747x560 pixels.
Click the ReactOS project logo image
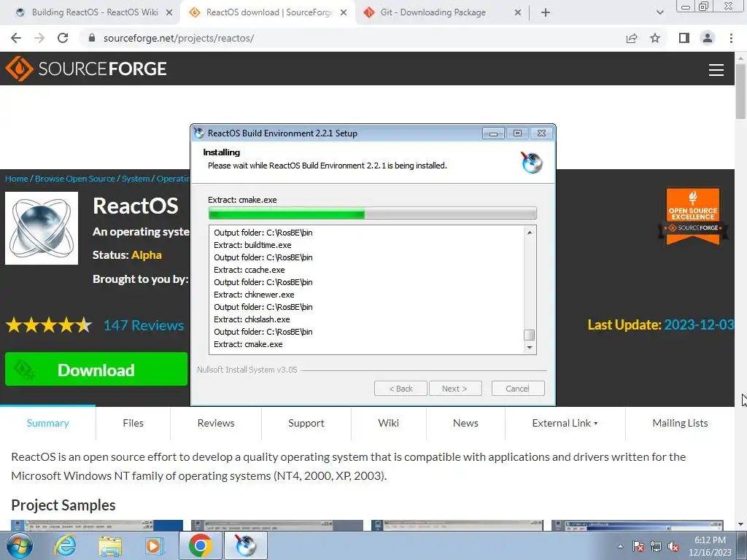click(x=42, y=228)
